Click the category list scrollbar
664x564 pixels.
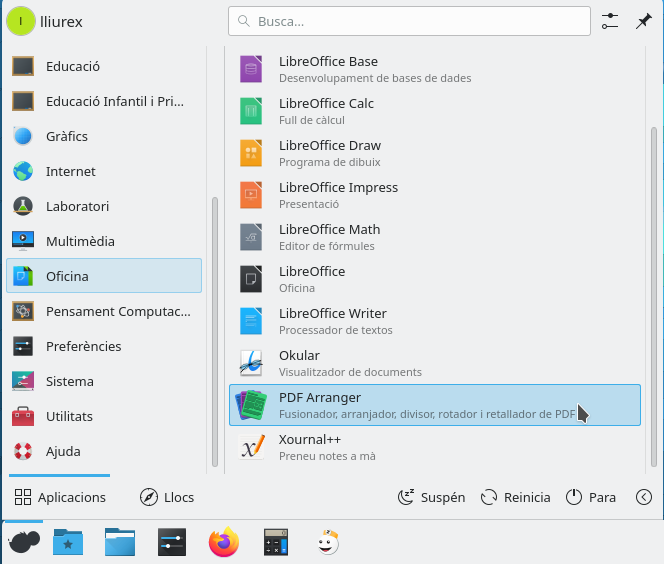[215, 332]
